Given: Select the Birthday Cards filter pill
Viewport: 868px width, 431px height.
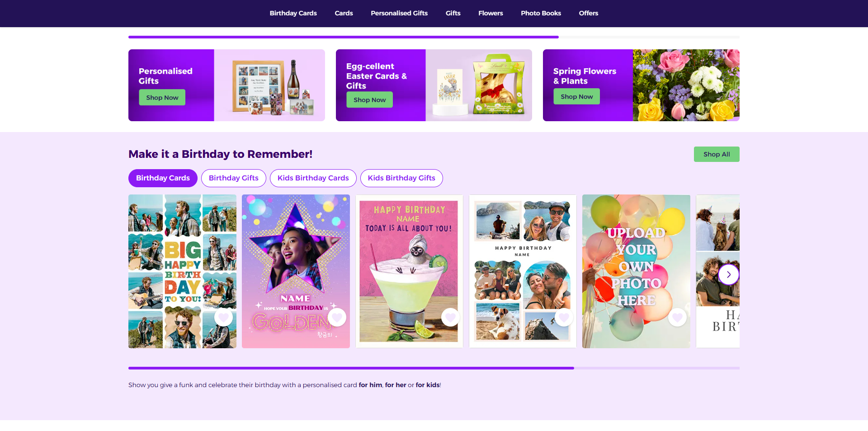Looking at the screenshot, I should (x=163, y=178).
